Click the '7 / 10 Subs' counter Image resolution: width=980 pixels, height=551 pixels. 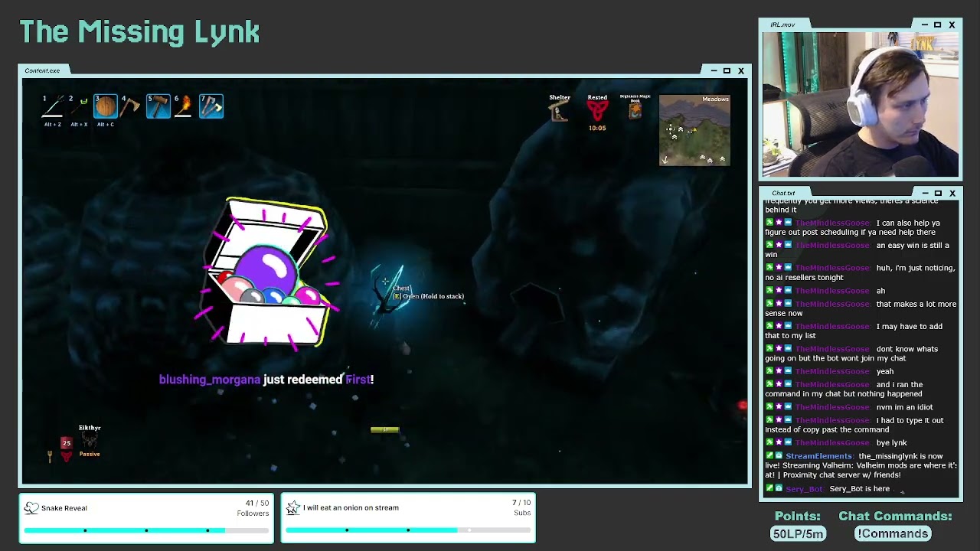pyautogui.click(x=521, y=508)
